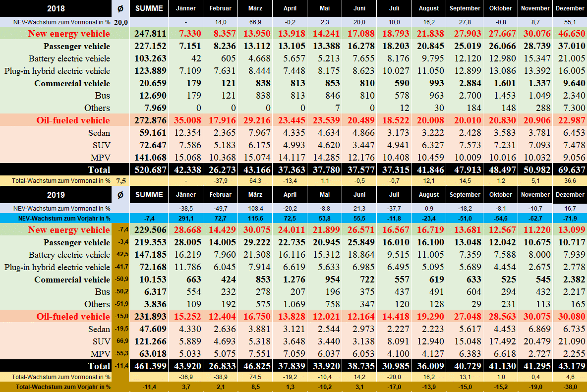Select the 2018 average total growth 7,5

[x=120, y=181]
